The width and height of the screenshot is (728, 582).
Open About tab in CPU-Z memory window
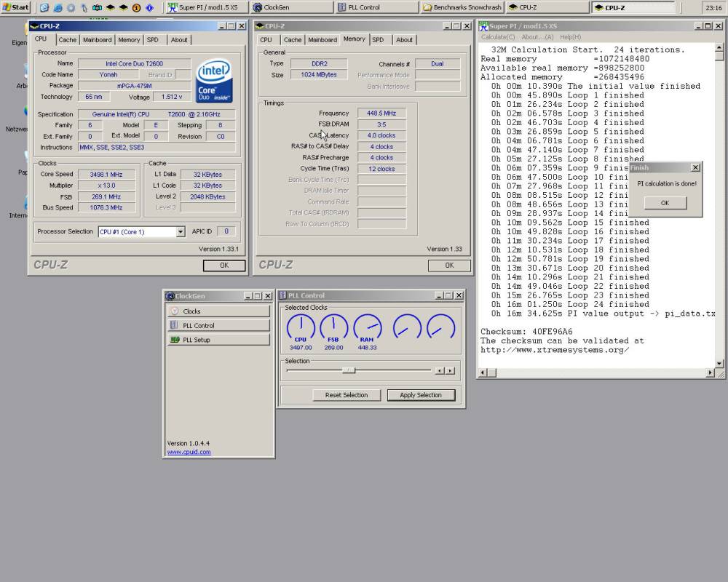coord(404,40)
